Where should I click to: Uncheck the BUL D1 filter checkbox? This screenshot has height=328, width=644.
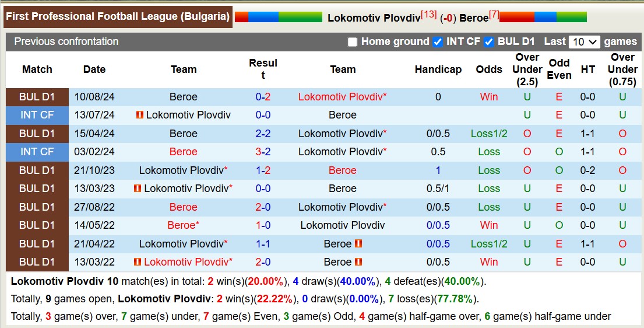[489, 42]
